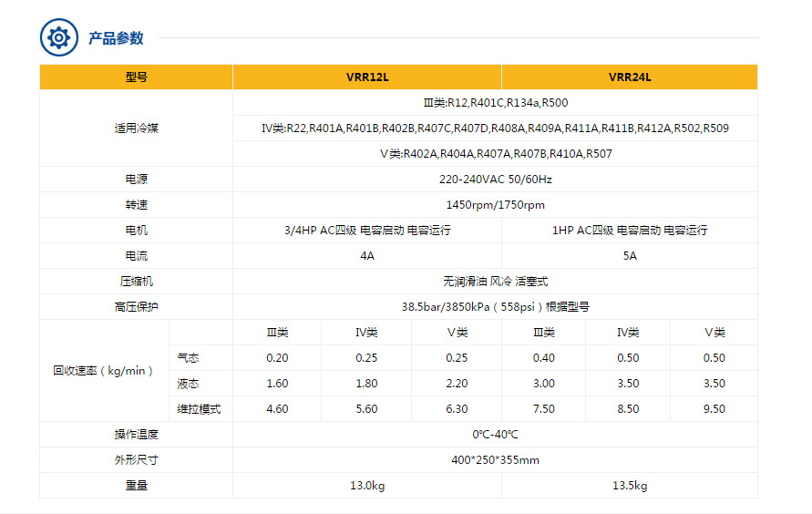This screenshot has height=514, width=812.
Task: Select the 5A current value
Action: click(630, 256)
